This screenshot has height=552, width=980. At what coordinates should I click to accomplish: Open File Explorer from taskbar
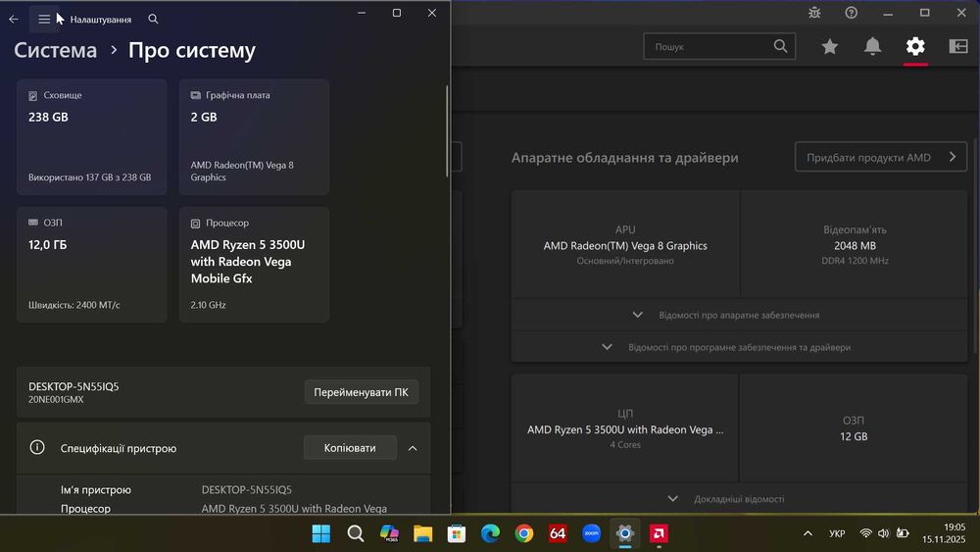[422, 533]
